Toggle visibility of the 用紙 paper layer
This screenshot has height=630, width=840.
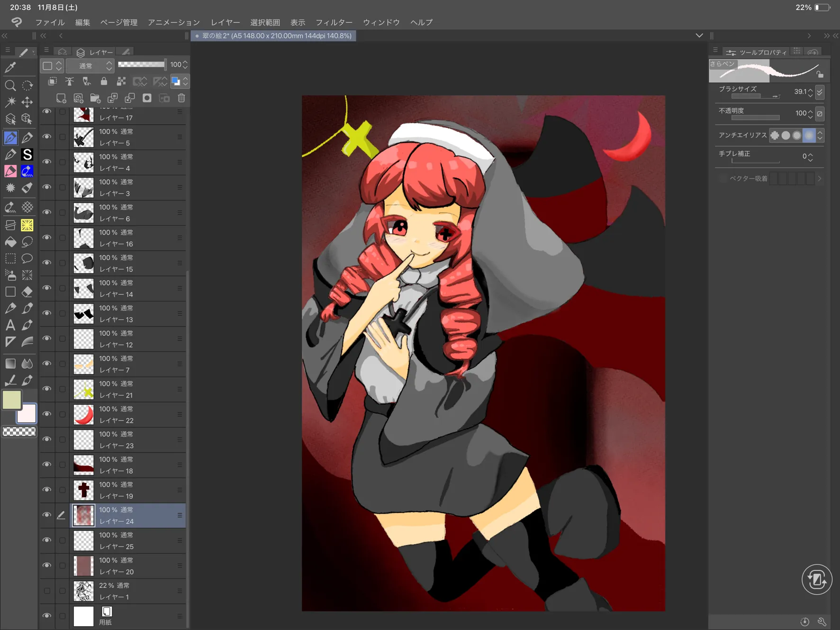46,616
